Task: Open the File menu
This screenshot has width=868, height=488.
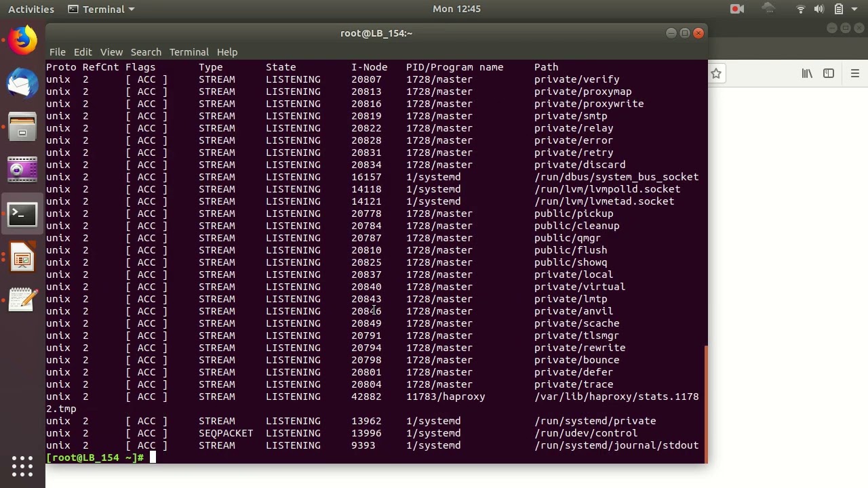Action: [x=57, y=52]
